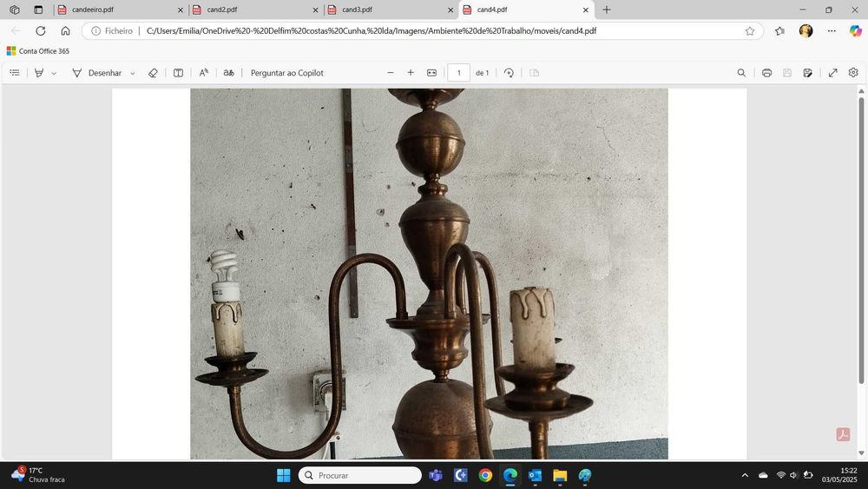The image size is (868, 489).
Task: Close the cand4.pdf tab
Action: pos(586,10)
